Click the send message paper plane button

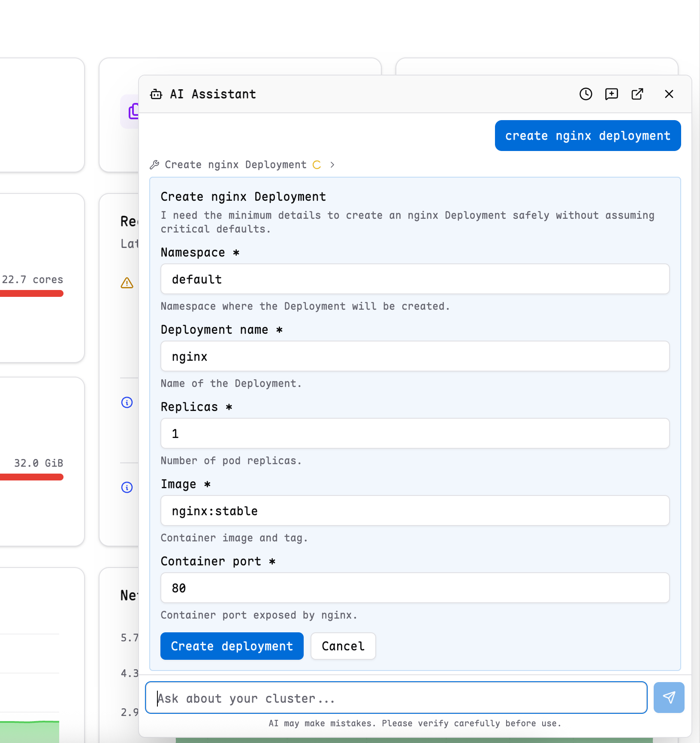pyautogui.click(x=669, y=698)
